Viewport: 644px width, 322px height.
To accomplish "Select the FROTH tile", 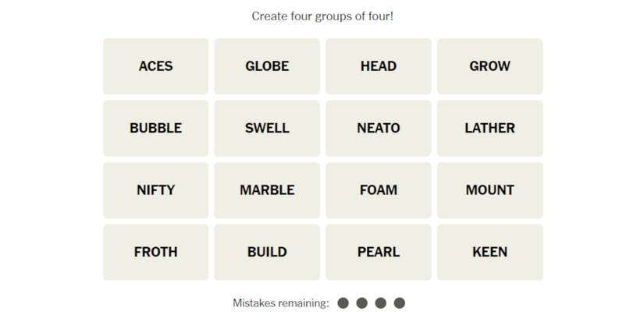I will click(155, 252).
